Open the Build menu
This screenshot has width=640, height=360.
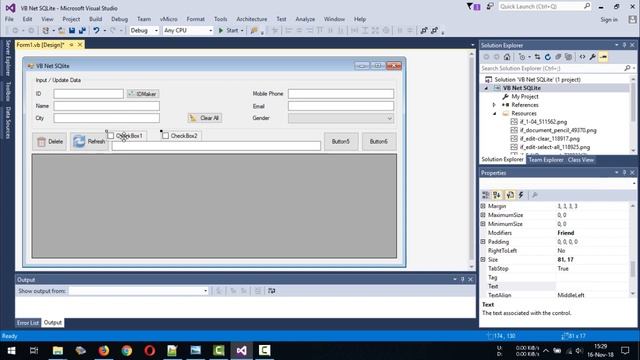pos(96,19)
